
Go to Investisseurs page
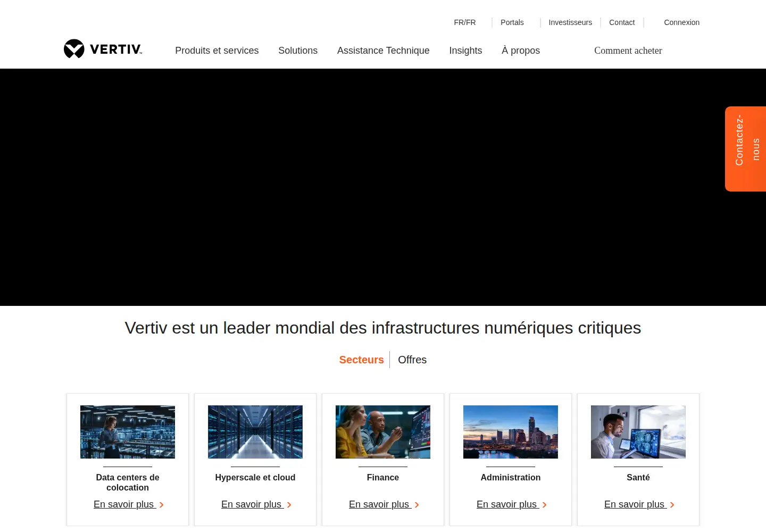[570, 22]
